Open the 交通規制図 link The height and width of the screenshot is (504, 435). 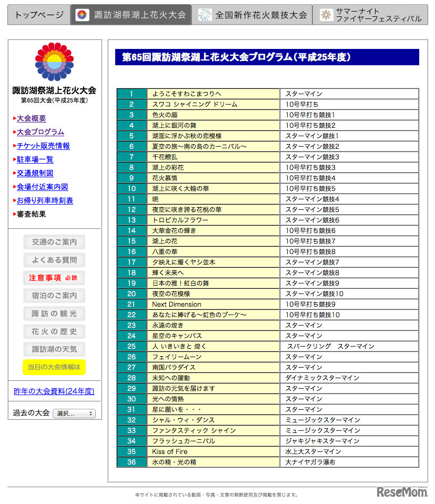tap(35, 173)
